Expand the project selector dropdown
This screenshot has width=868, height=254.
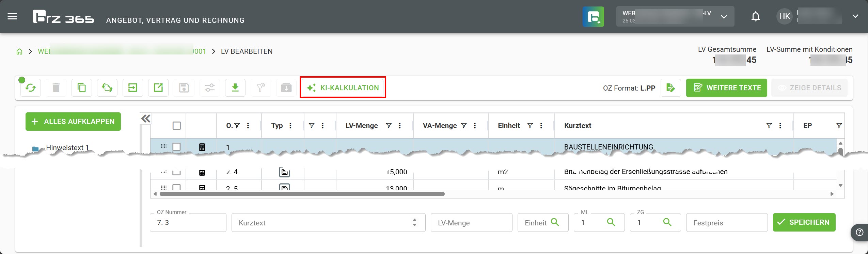(724, 17)
